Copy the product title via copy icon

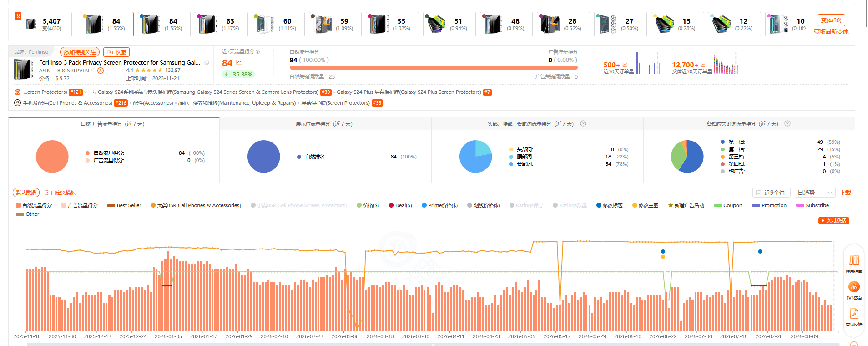[x=207, y=63]
